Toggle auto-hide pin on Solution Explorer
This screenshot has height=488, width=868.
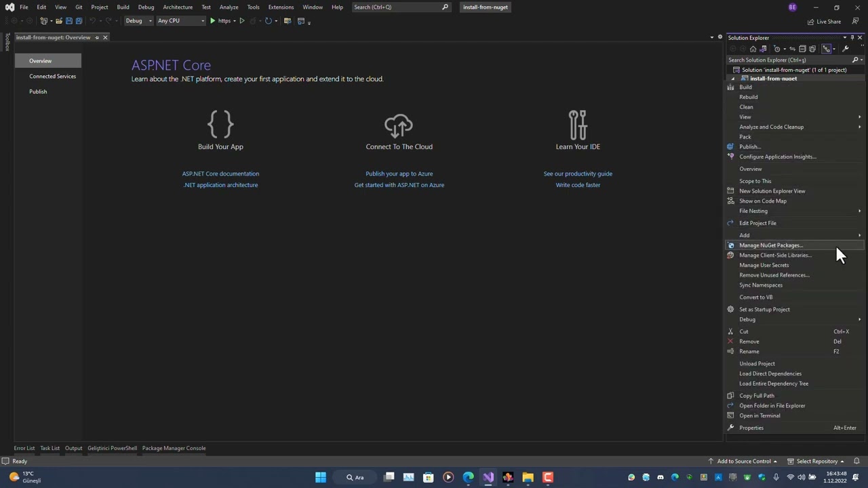coord(852,38)
